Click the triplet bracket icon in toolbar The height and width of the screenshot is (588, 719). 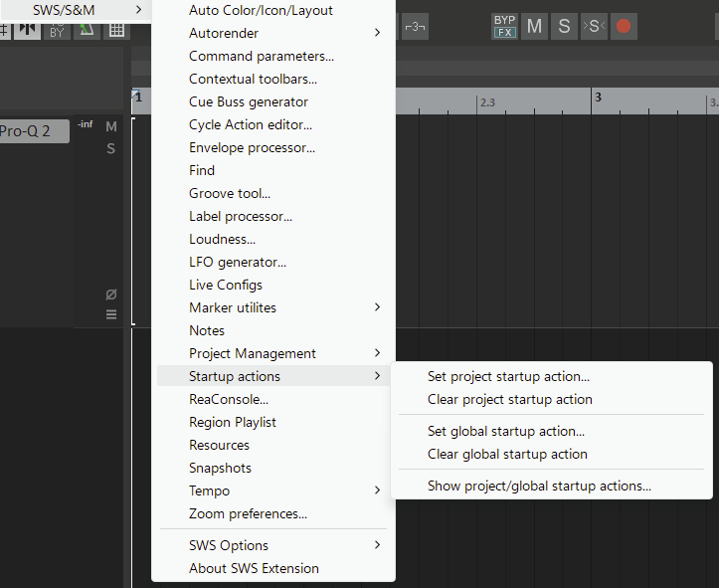416,26
